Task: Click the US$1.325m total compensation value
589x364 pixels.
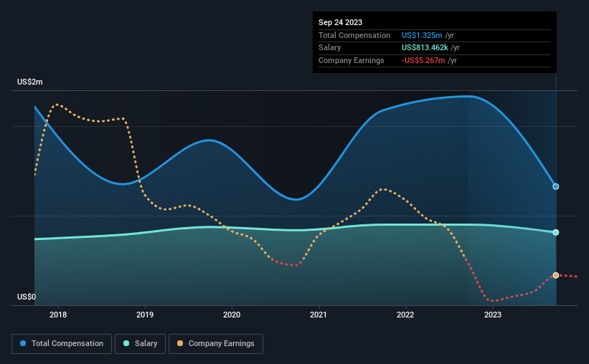Action: [x=422, y=35]
